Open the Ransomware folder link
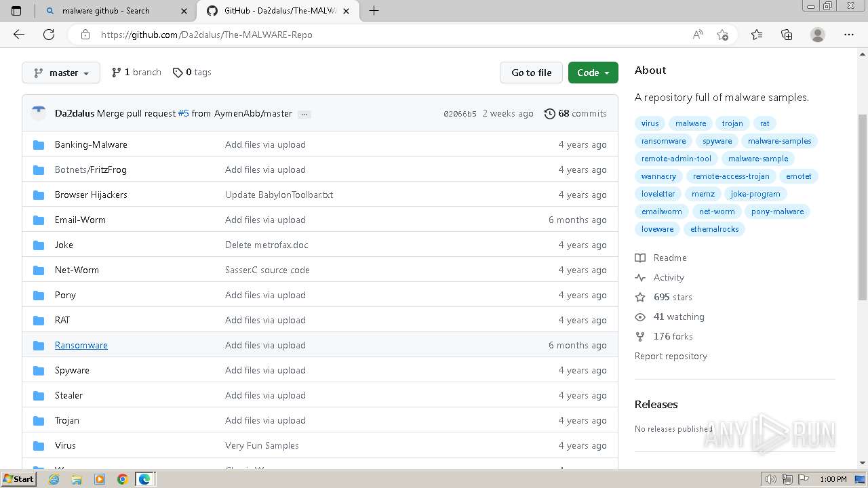The image size is (868, 488). tap(81, 345)
